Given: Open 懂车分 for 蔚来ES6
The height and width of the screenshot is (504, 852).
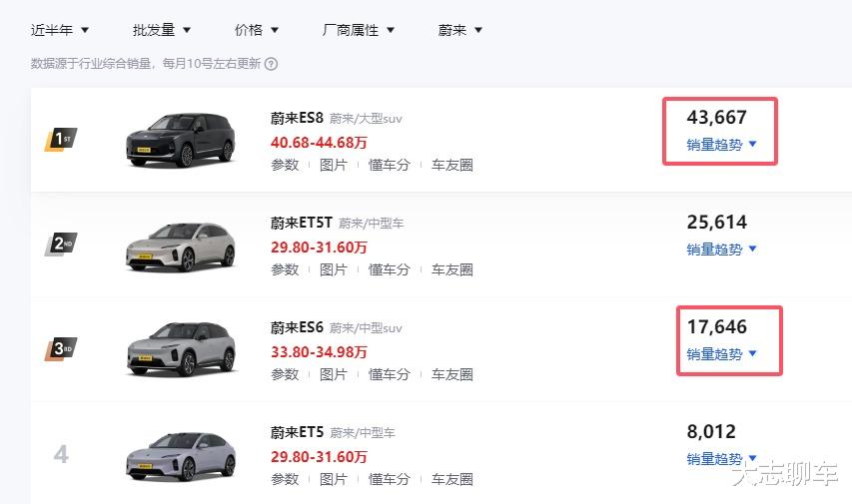Looking at the screenshot, I should 390,374.
